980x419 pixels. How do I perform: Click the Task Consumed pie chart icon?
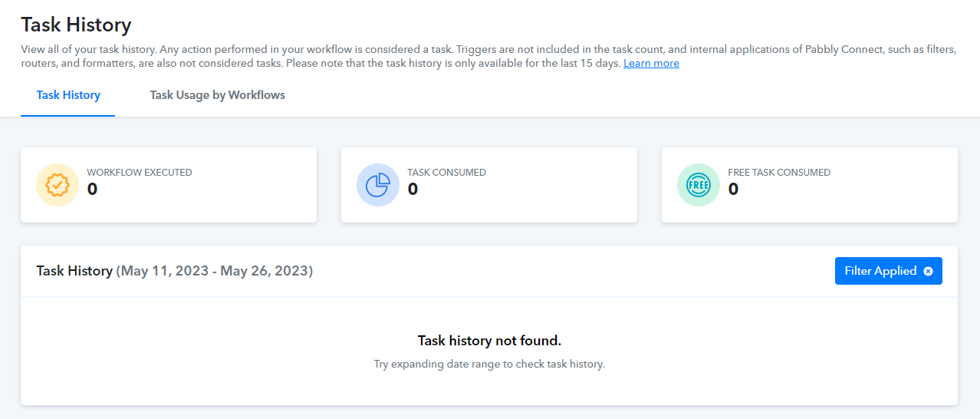(x=378, y=185)
